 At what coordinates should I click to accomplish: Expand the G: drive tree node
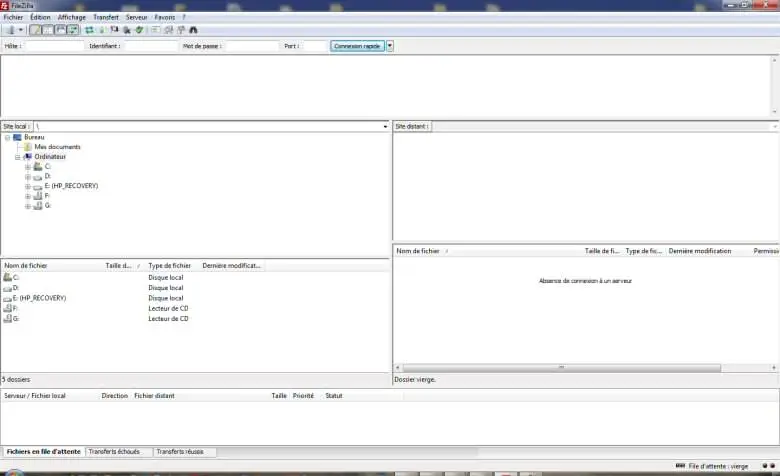[x=28, y=206]
